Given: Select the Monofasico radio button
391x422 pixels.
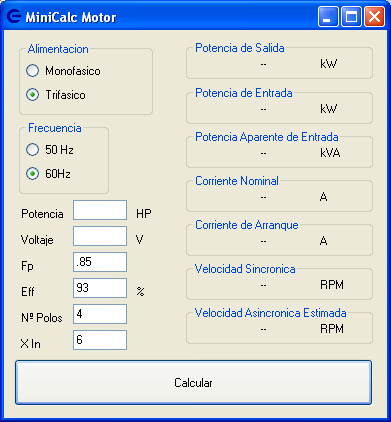Looking at the screenshot, I should [32, 71].
